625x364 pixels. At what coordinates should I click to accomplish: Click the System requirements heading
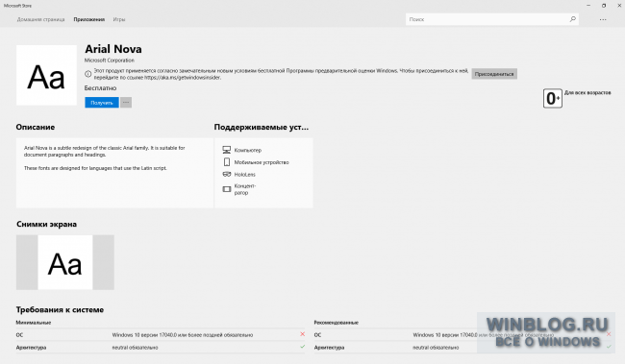coord(60,310)
